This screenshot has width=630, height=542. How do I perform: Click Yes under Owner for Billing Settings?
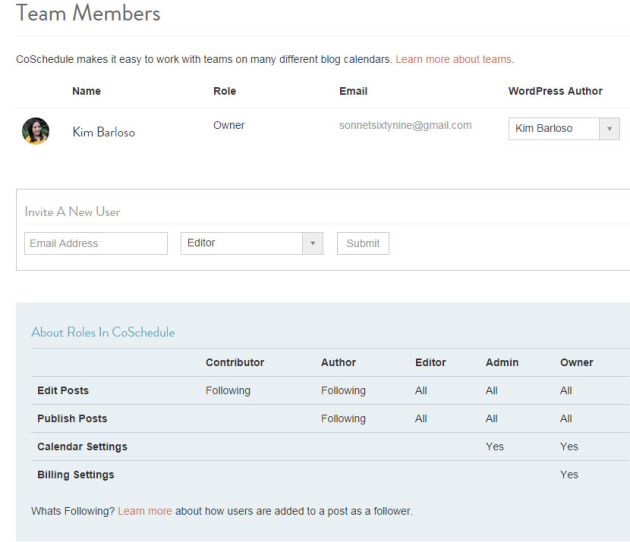(569, 475)
